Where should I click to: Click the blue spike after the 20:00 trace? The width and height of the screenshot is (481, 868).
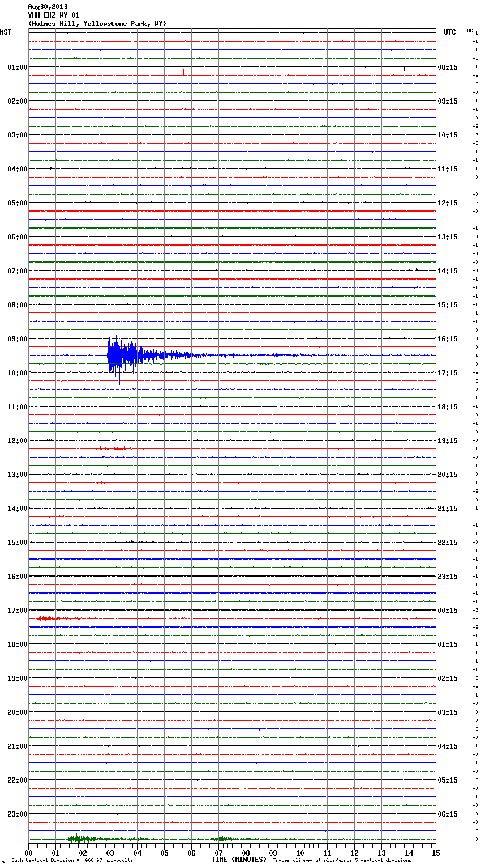click(260, 731)
